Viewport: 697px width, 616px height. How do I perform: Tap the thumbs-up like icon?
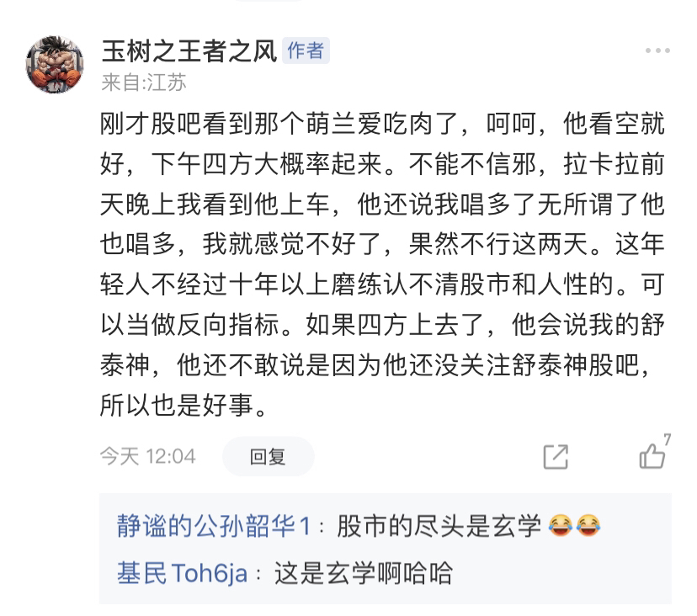pyautogui.click(x=652, y=456)
